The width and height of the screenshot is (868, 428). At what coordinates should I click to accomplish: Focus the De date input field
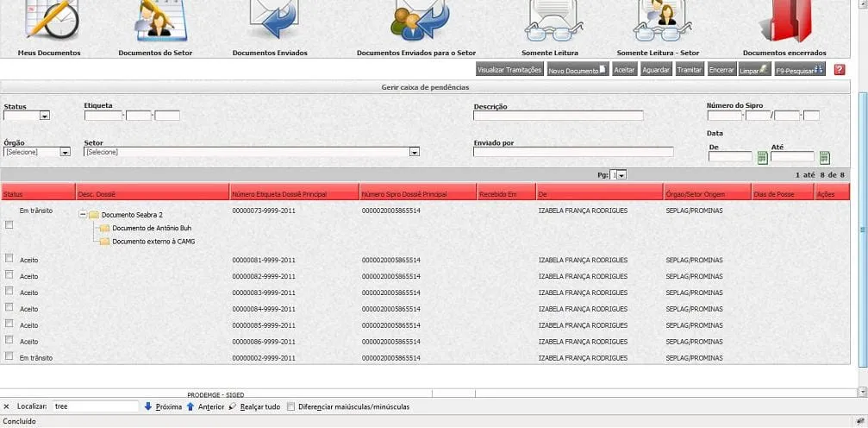click(731, 156)
